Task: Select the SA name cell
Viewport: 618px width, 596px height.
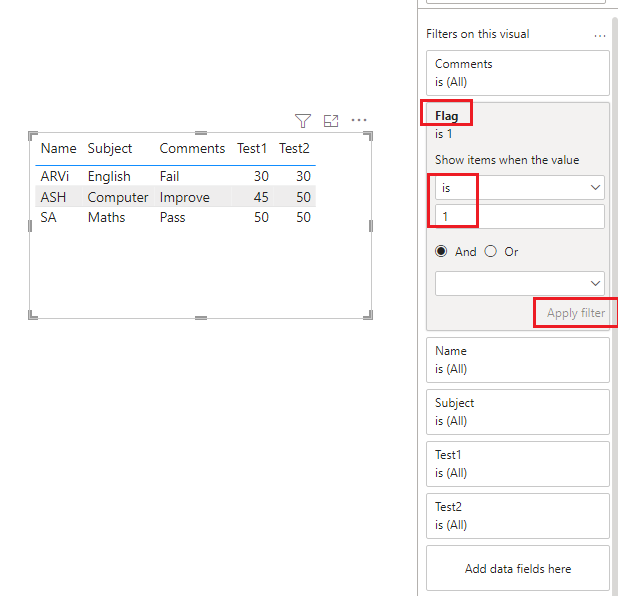Action: pos(48,217)
